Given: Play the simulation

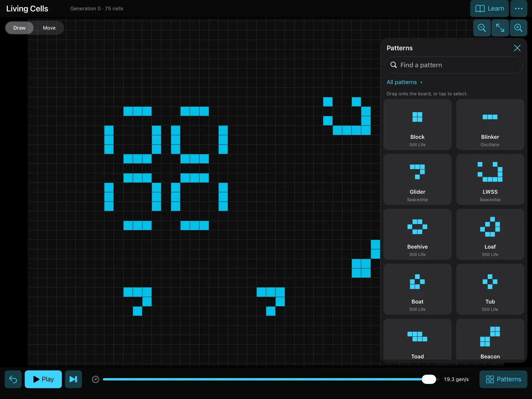Looking at the screenshot, I should (x=43, y=379).
